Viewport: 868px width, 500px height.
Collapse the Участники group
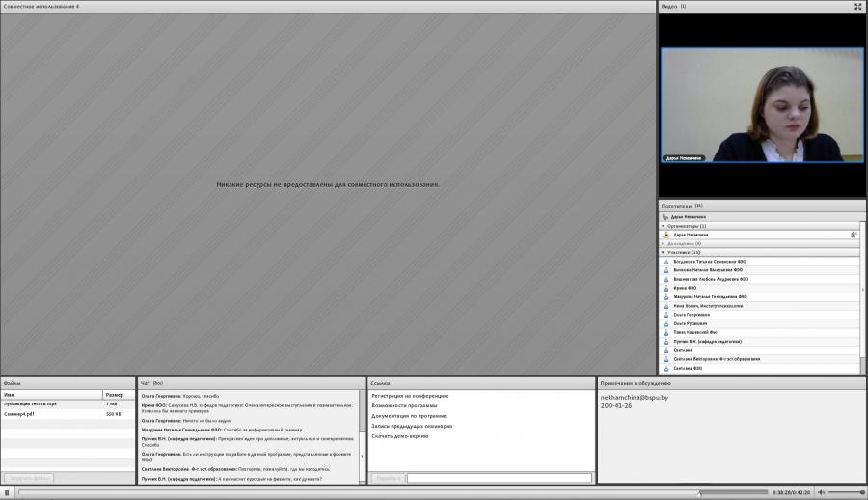pyautogui.click(x=664, y=252)
